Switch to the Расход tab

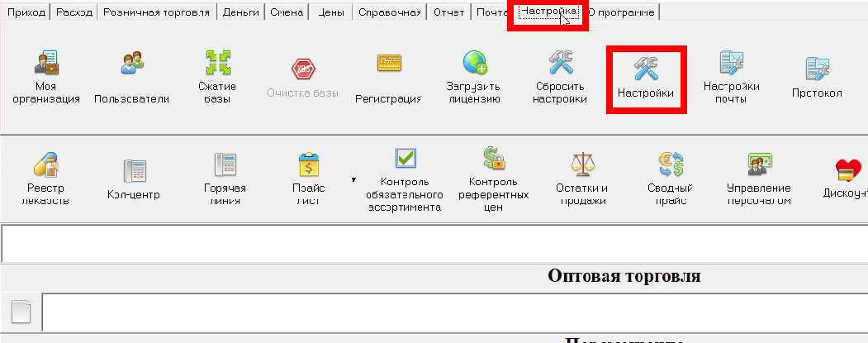74,12
